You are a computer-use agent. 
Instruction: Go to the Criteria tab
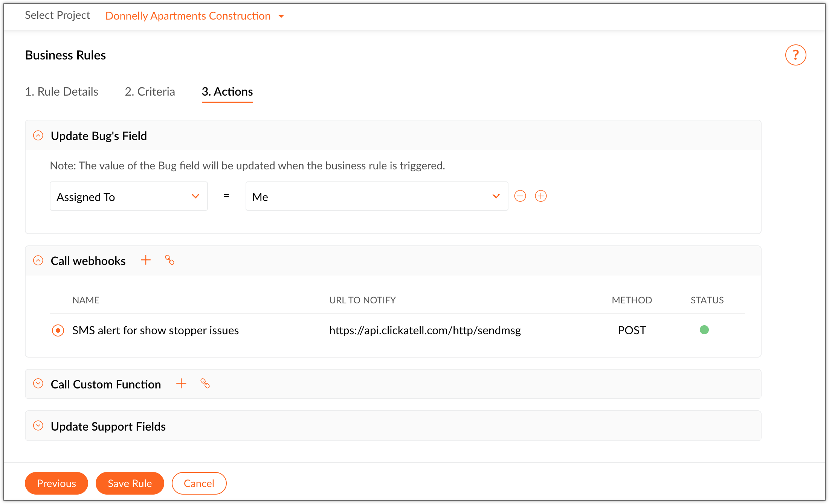click(150, 92)
